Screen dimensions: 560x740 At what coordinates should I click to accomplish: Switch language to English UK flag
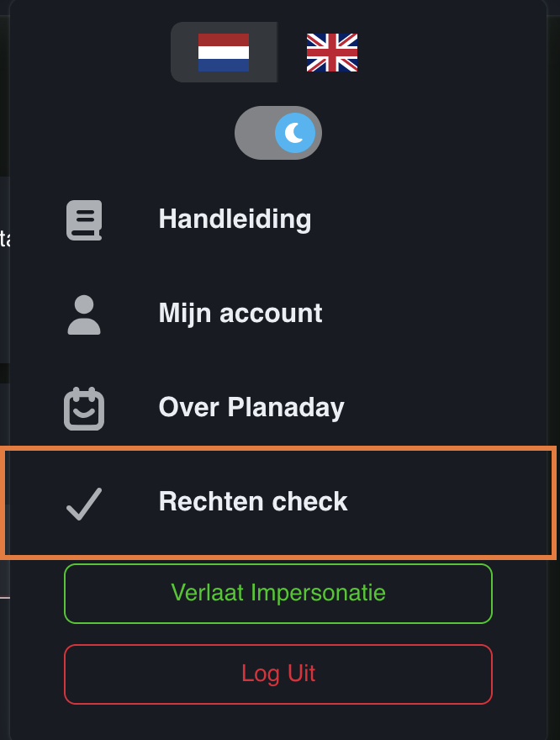[x=332, y=52]
